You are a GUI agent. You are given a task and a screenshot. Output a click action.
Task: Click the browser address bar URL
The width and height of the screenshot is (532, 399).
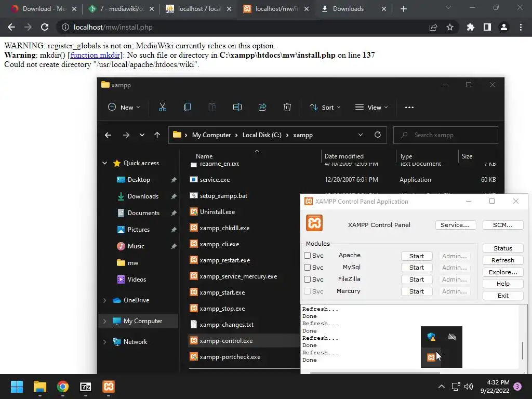(113, 27)
